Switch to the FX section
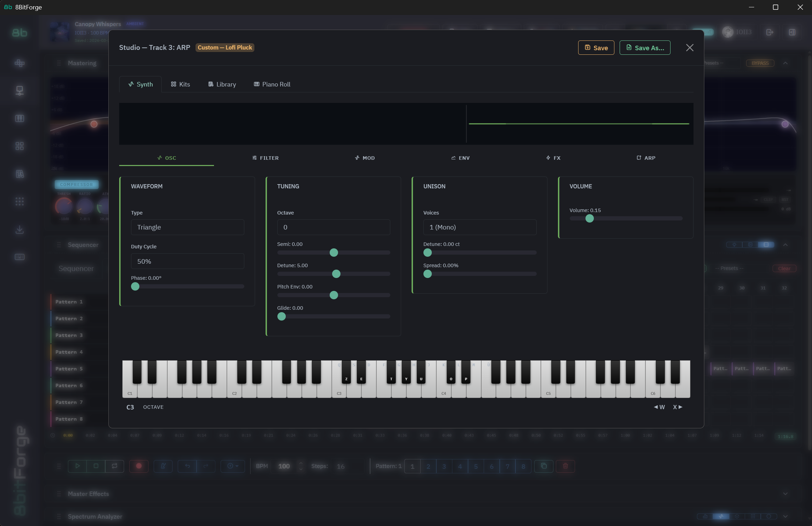The image size is (812, 526). (553, 158)
